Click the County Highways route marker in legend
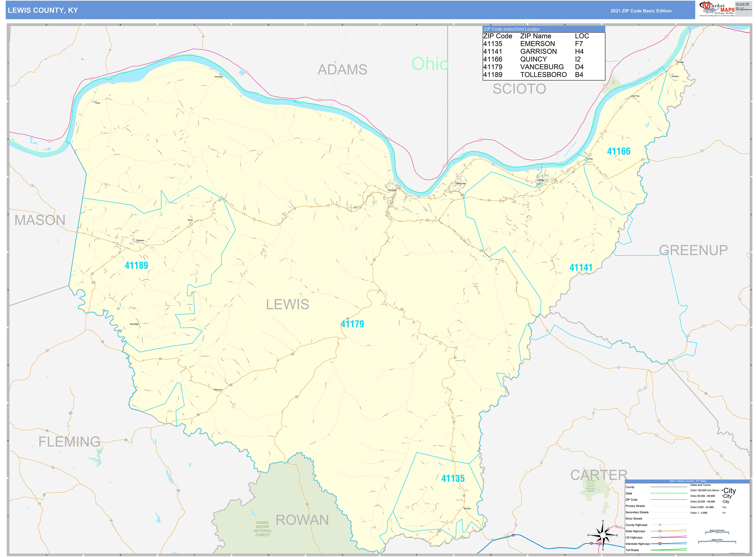 (x=660, y=525)
